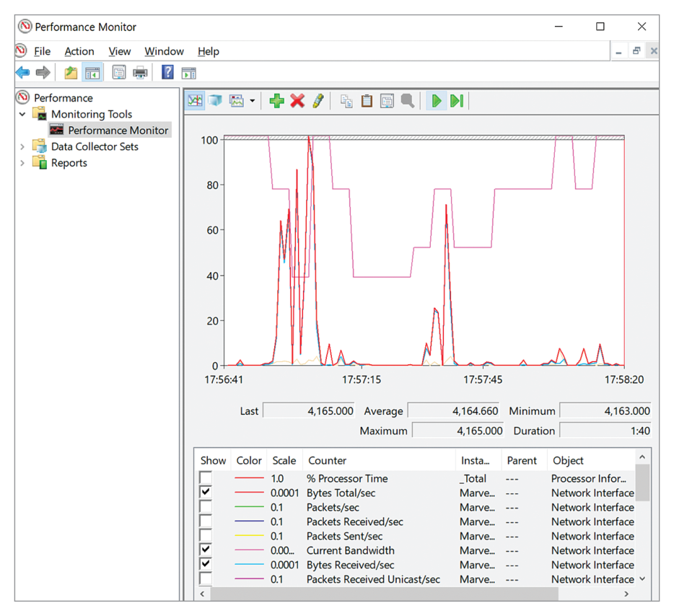The width and height of the screenshot is (674, 616).
Task: Expand the Data Collector Sets node
Action: 22,147
